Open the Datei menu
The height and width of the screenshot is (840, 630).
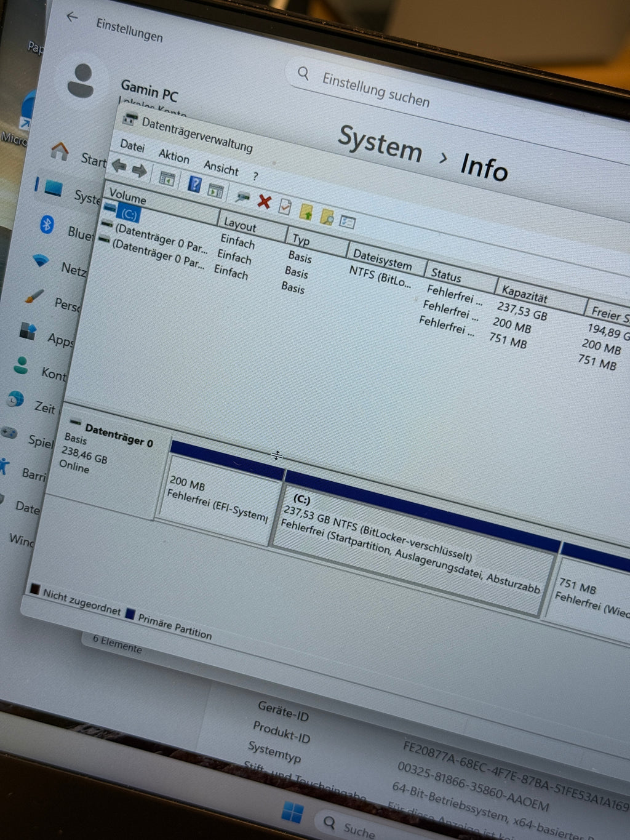[132, 146]
